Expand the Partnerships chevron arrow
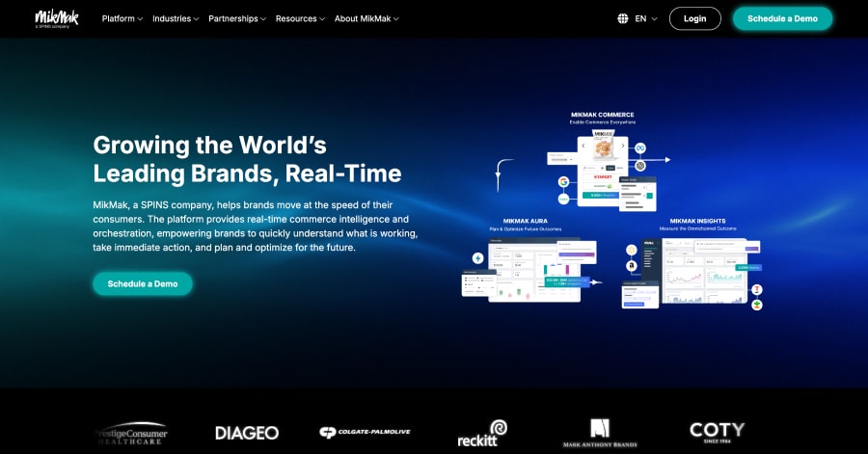 click(x=263, y=19)
